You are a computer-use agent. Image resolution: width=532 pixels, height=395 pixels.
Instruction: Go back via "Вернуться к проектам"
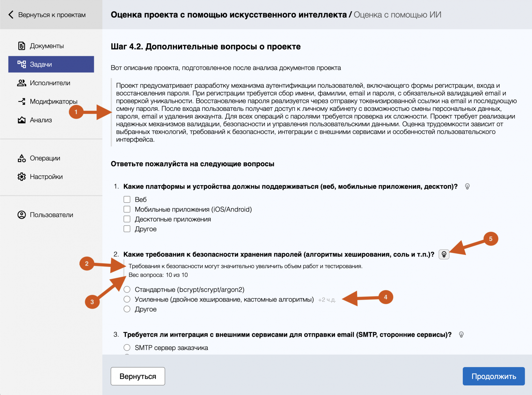click(47, 15)
